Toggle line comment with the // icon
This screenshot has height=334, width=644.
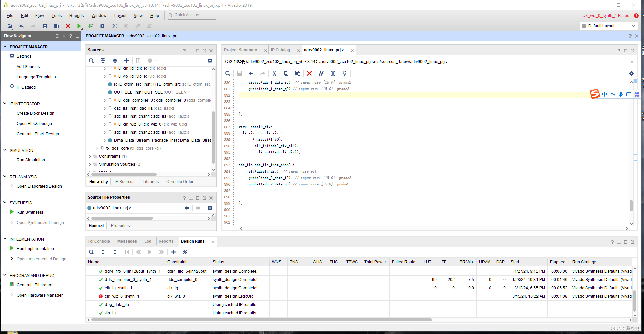321,73
